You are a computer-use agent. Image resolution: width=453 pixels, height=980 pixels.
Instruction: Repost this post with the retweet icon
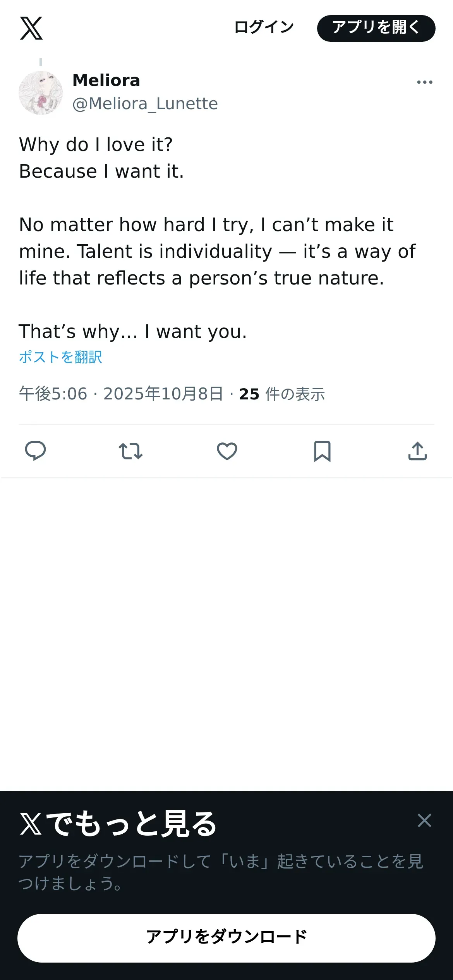coord(130,451)
